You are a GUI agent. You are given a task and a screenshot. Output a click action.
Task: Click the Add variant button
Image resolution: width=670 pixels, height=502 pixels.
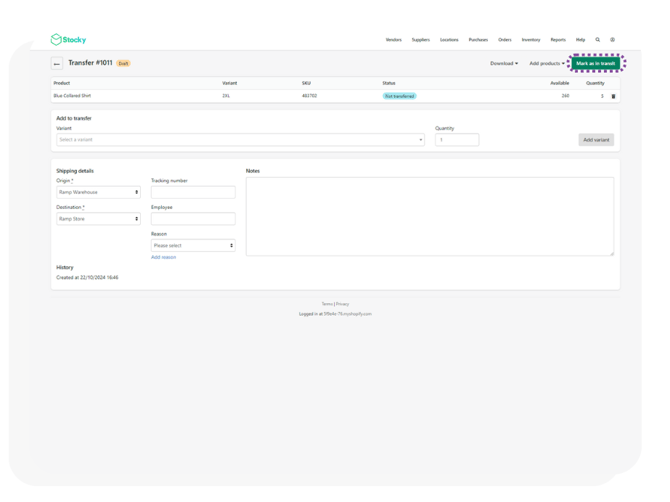point(596,140)
